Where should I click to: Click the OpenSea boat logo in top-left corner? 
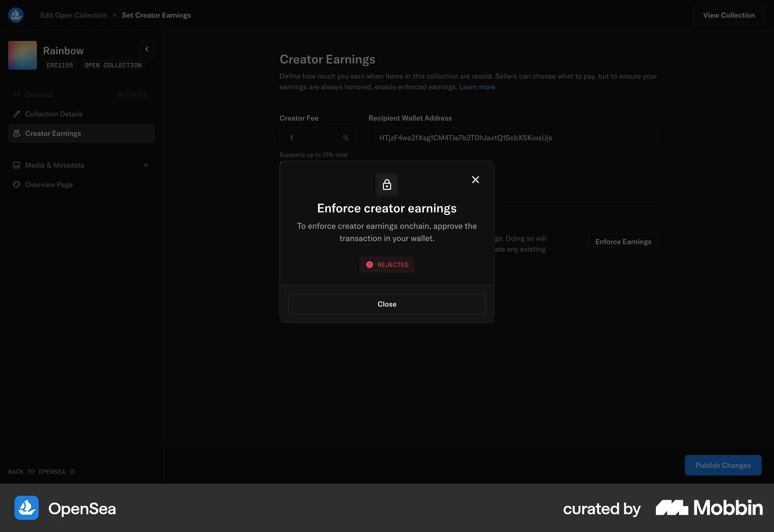[15, 15]
